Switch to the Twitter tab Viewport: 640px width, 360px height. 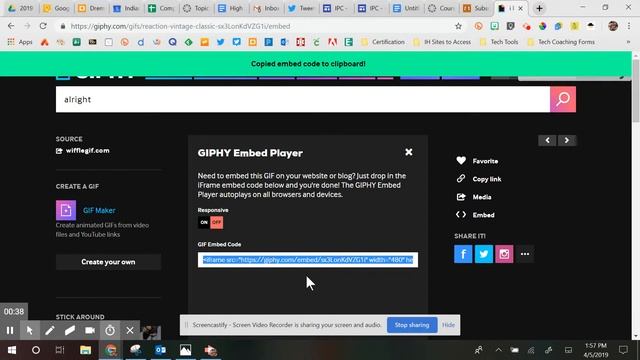point(301,8)
